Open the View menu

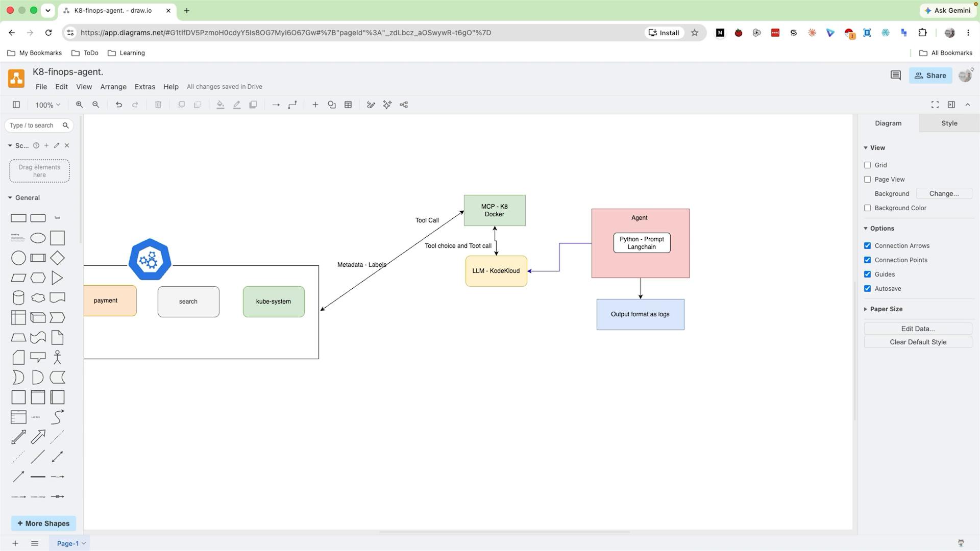coord(84,87)
